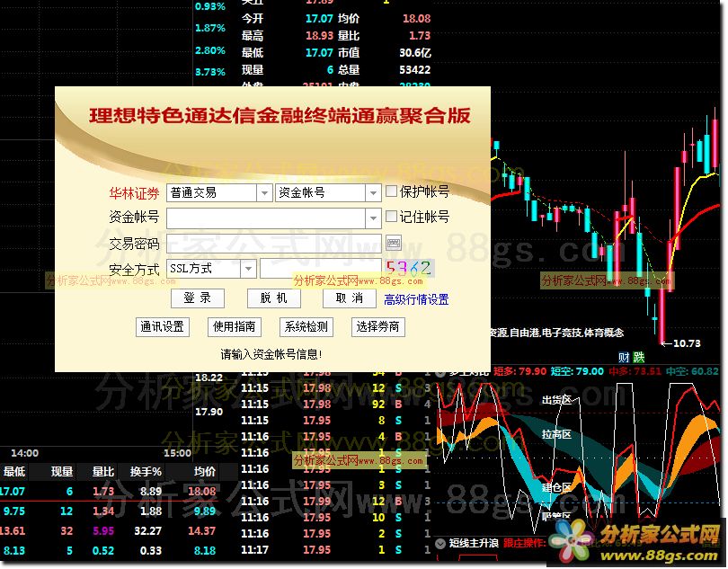Focus the 资金帐号 account input field
Viewport: 728px width, 569px height.
pyautogui.click(x=266, y=218)
